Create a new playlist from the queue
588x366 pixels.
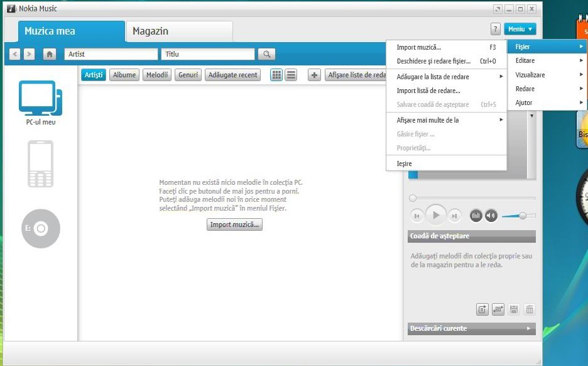[x=482, y=309]
